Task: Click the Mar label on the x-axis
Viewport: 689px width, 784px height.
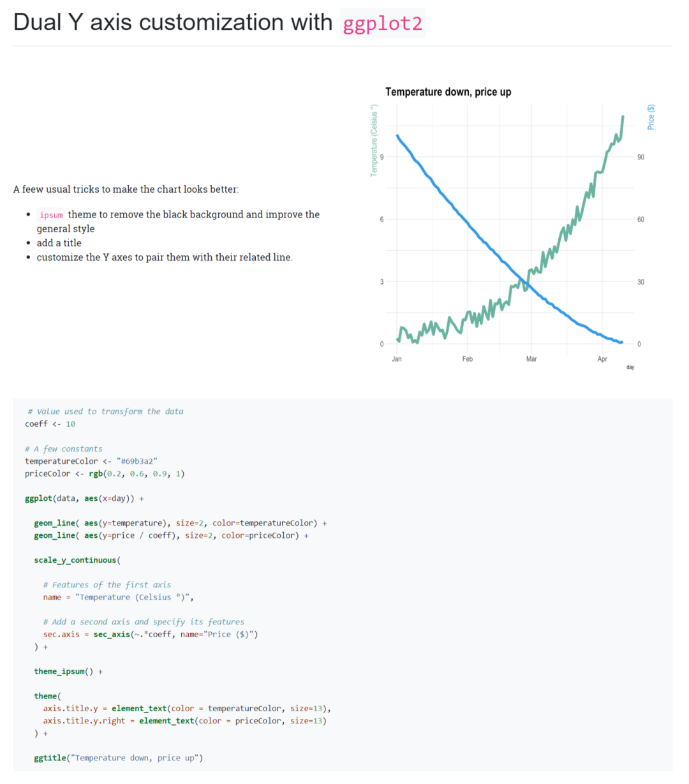Action: pyautogui.click(x=531, y=359)
